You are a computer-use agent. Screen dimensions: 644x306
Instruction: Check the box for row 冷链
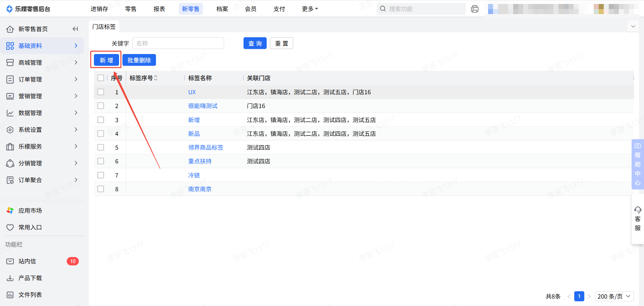(x=101, y=175)
